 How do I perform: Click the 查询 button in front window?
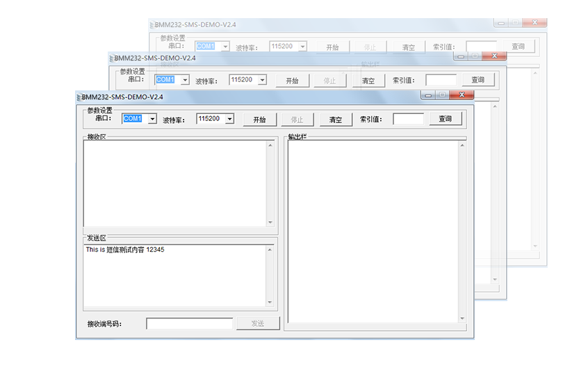(446, 119)
